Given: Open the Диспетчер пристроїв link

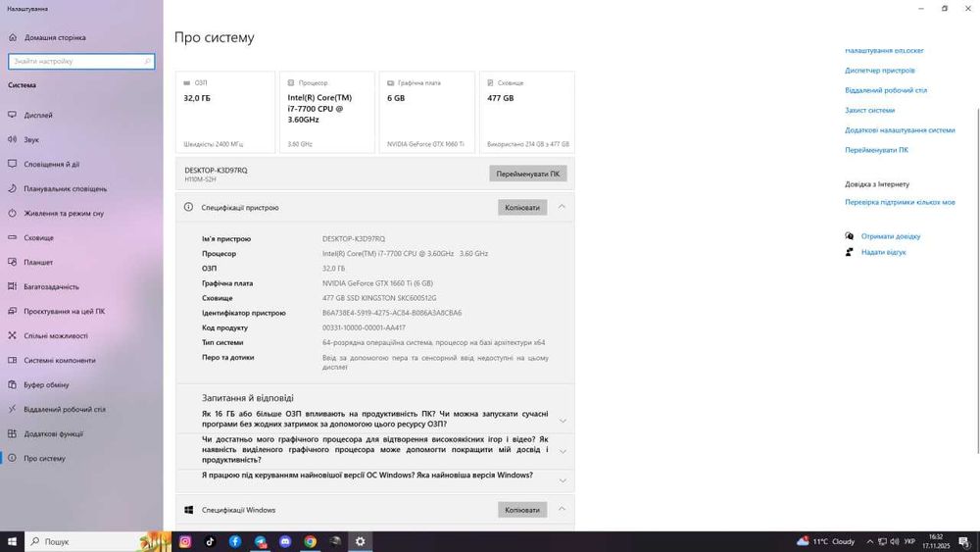Looking at the screenshot, I should point(879,70).
